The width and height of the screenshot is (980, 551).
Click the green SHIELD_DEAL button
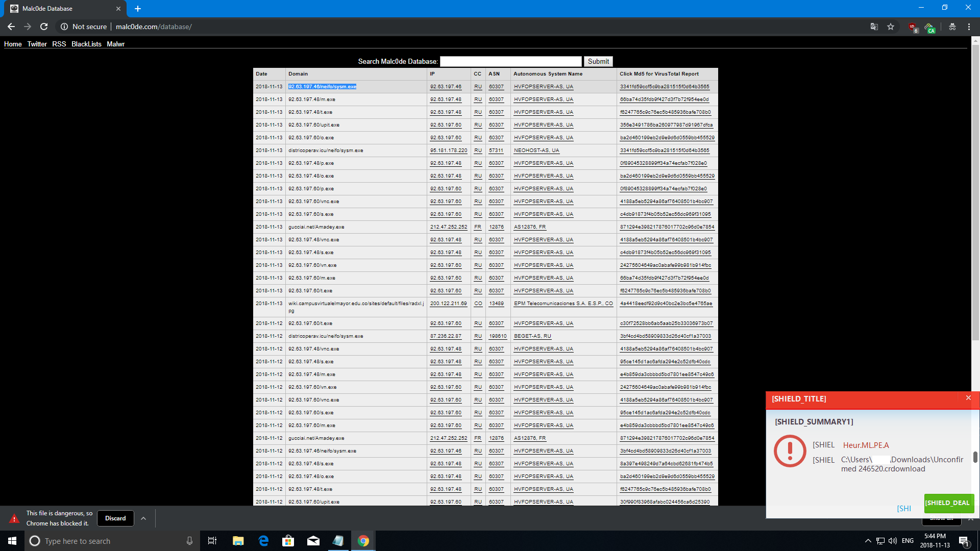pyautogui.click(x=948, y=503)
